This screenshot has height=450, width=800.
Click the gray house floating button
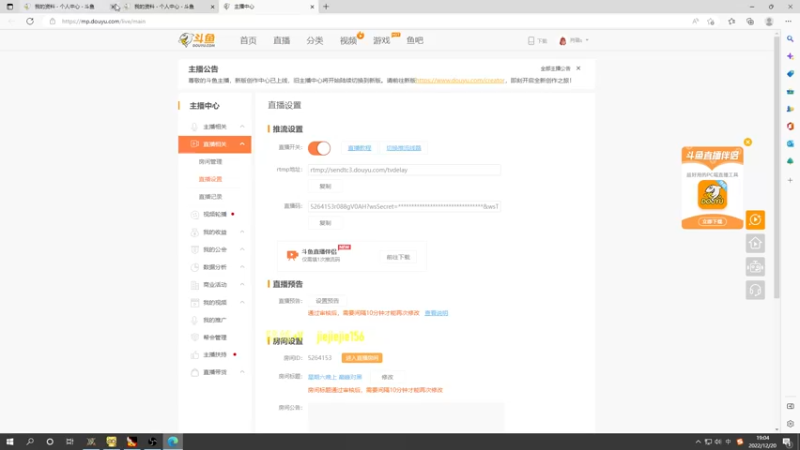755,243
